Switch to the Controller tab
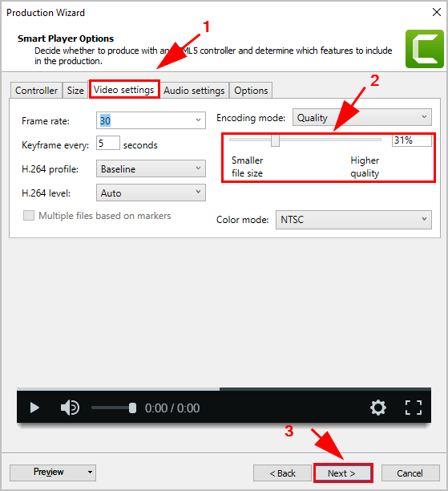Screen dimensions: 448x491 pyautogui.click(x=36, y=91)
